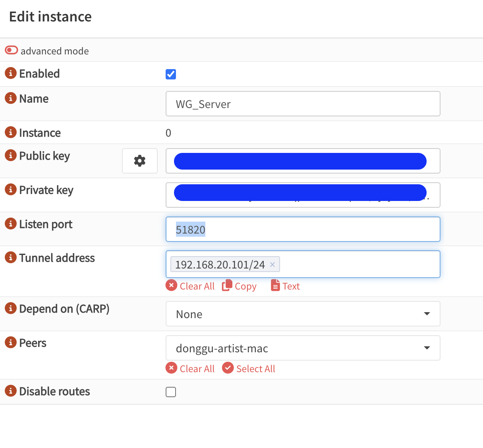Click the gear icon to generate keys
The height and width of the screenshot is (448, 483).
pyautogui.click(x=139, y=161)
